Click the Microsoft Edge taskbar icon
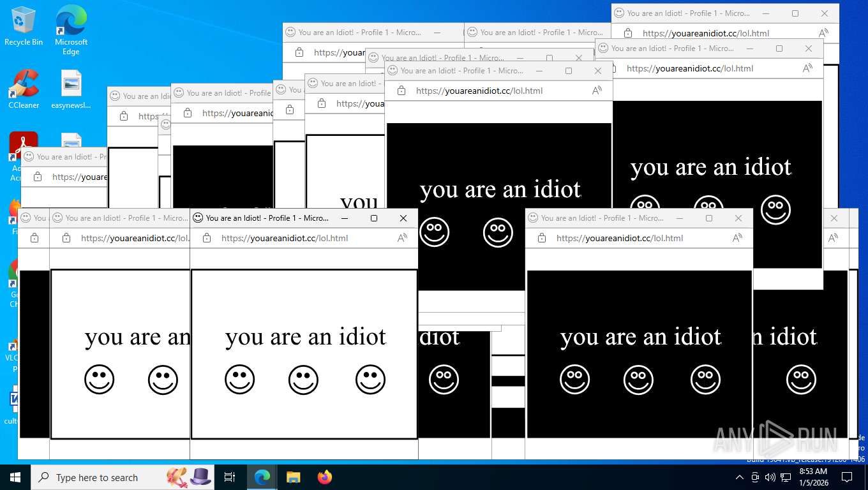The width and height of the screenshot is (868, 490). click(262, 477)
